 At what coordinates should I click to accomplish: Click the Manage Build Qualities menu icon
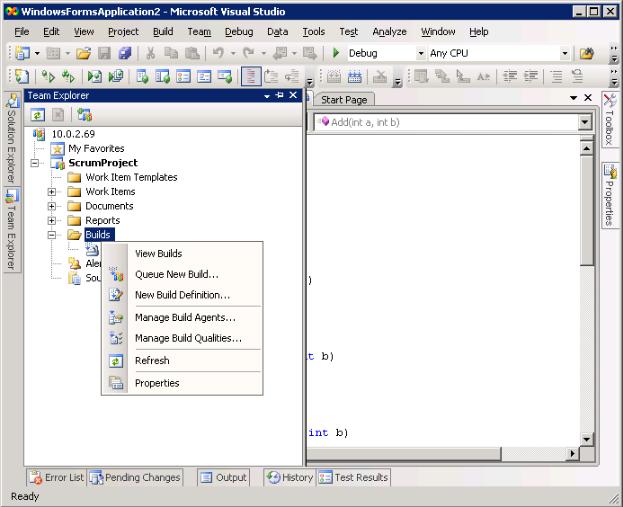pos(116,338)
